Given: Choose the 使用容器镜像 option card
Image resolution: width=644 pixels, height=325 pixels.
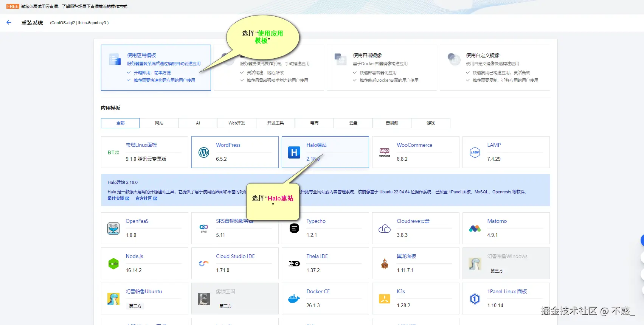Looking at the screenshot, I should [382, 68].
